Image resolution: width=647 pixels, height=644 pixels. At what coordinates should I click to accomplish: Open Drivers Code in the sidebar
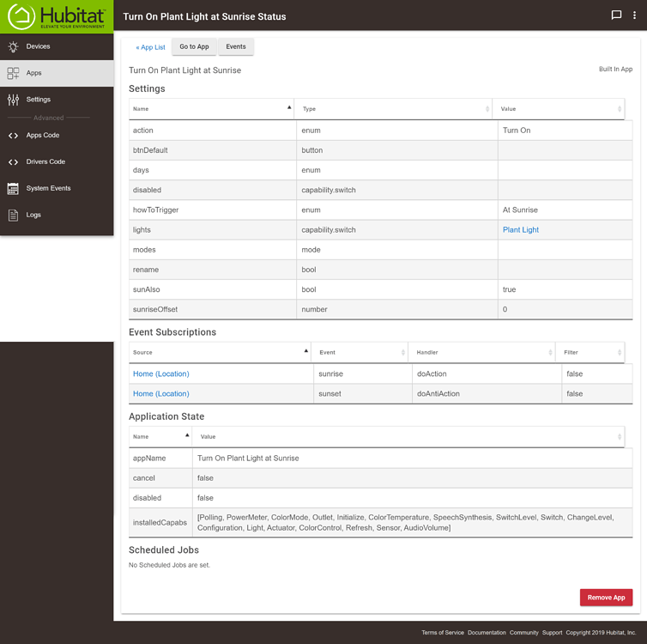[57, 161]
